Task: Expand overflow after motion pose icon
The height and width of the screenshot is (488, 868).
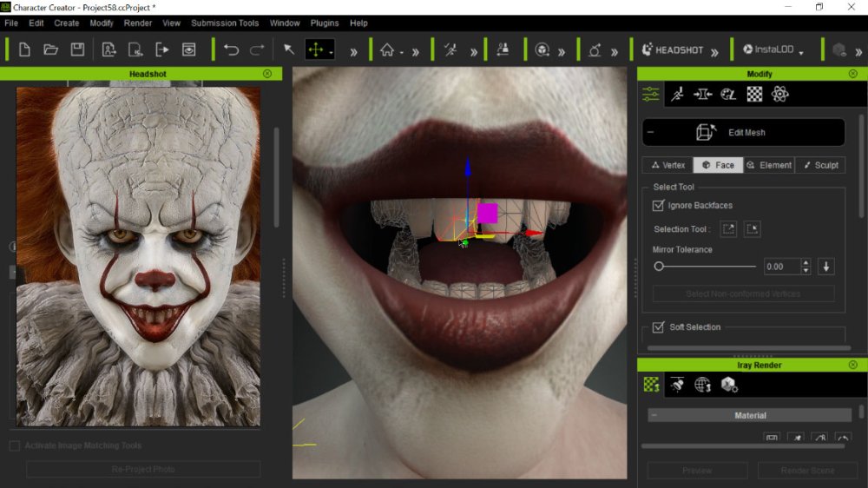Action: [x=474, y=53]
